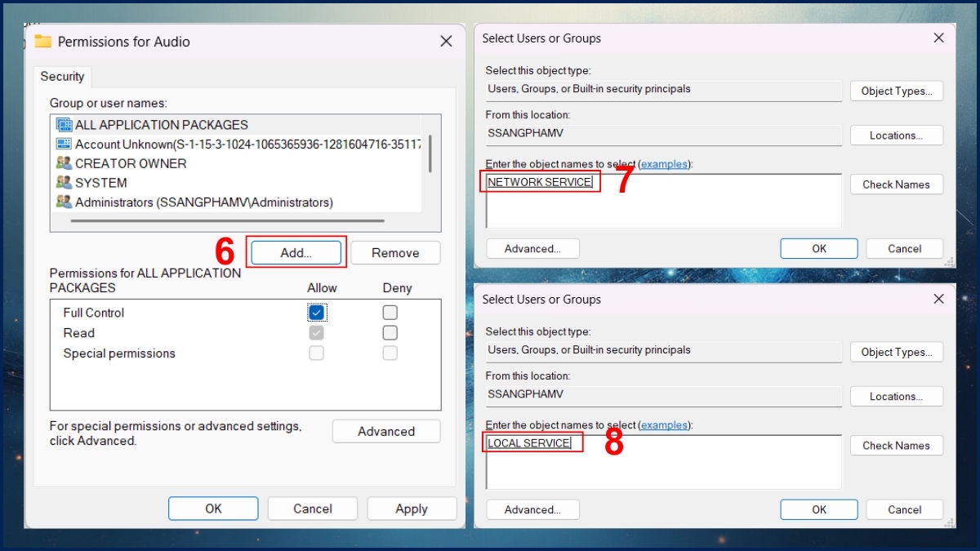Click Check Names in the top dialog
Screen dimensions: 980x551
point(896,184)
